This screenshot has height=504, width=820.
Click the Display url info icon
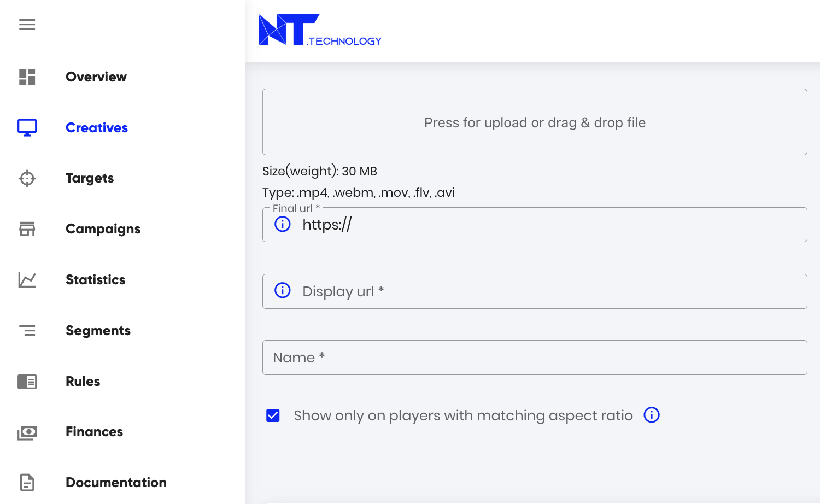tap(283, 290)
